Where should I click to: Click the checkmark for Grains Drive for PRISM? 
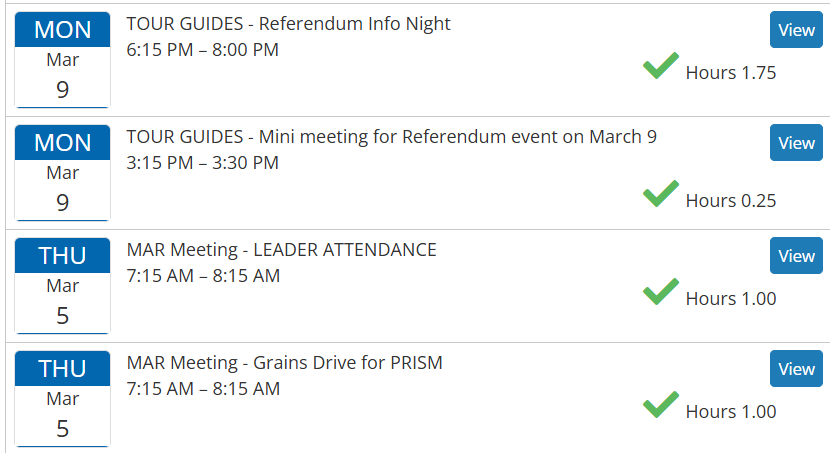point(660,405)
